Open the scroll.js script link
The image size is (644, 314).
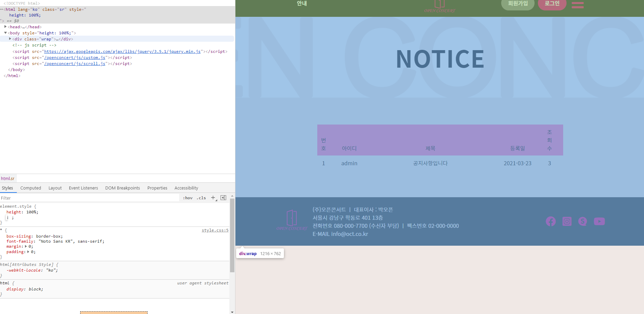click(x=75, y=64)
